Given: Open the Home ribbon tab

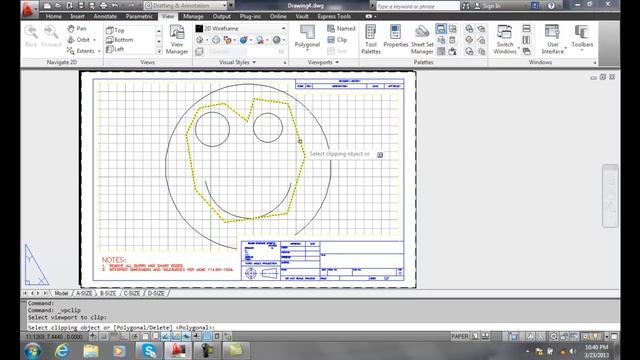Looking at the screenshot, I should (x=53, y=16).
